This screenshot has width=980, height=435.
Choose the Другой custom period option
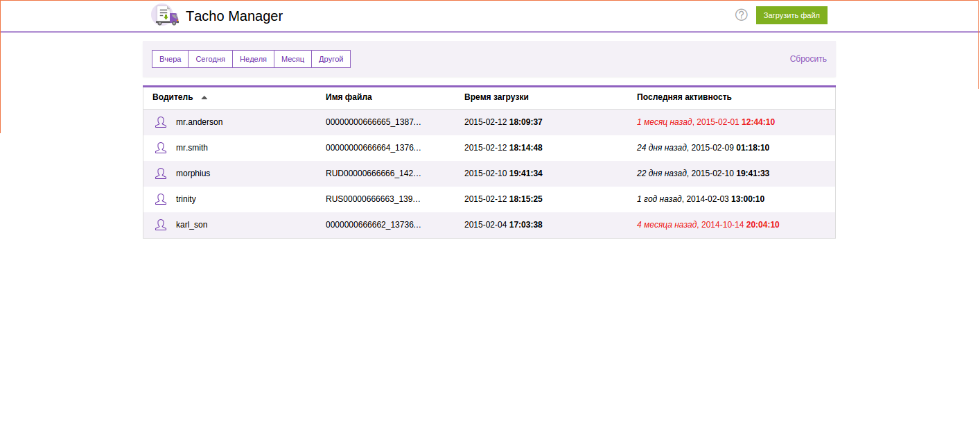point(331,59)
